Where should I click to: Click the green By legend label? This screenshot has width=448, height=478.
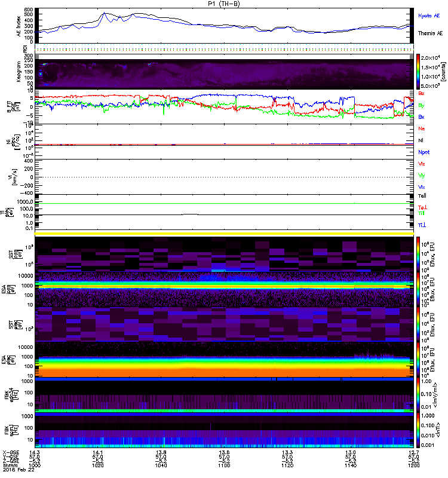(422, 105)
